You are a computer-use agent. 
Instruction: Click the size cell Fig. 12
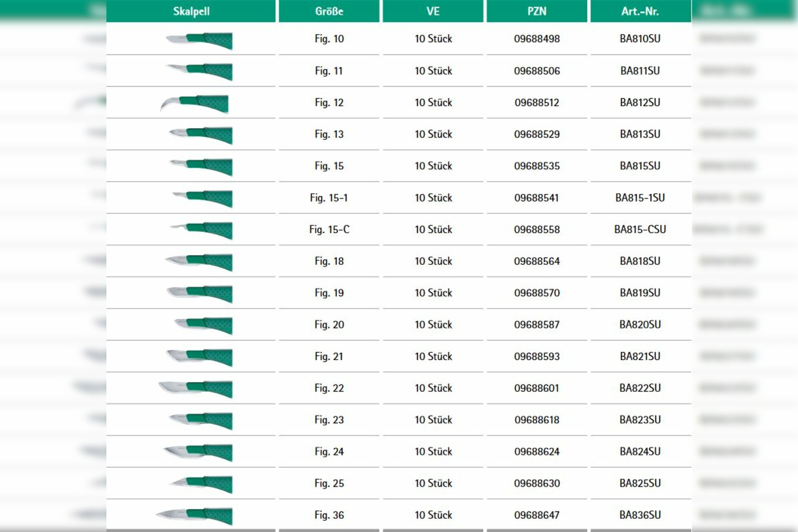[329, 102]
